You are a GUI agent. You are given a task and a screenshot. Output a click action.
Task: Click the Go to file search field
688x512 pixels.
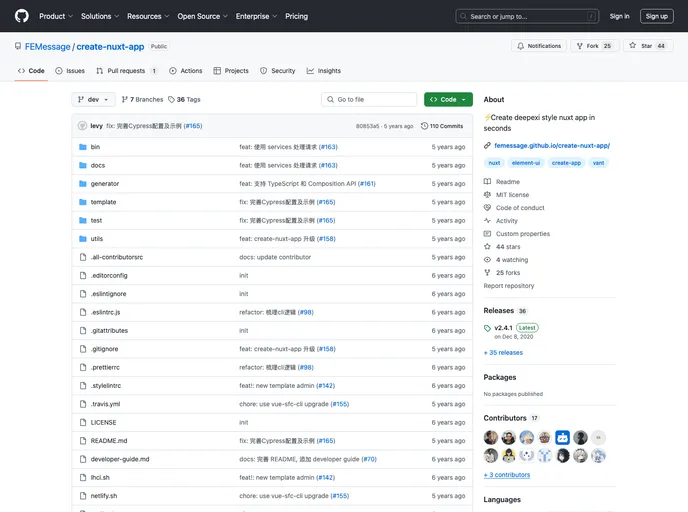[x=369, y=100]
